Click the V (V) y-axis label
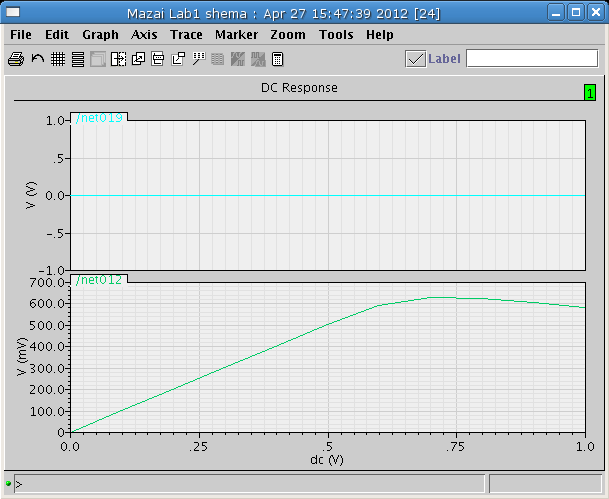609x499 pixels. pyautogui.click(x=31, y=195)
